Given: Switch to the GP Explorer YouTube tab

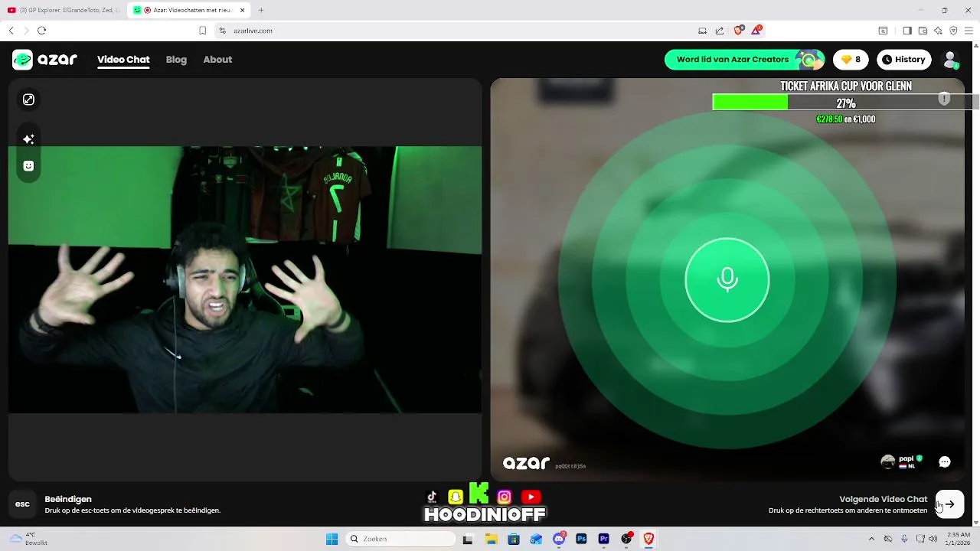Looking at the screenshot, I should pyautogui.click(x=63, y=10).
